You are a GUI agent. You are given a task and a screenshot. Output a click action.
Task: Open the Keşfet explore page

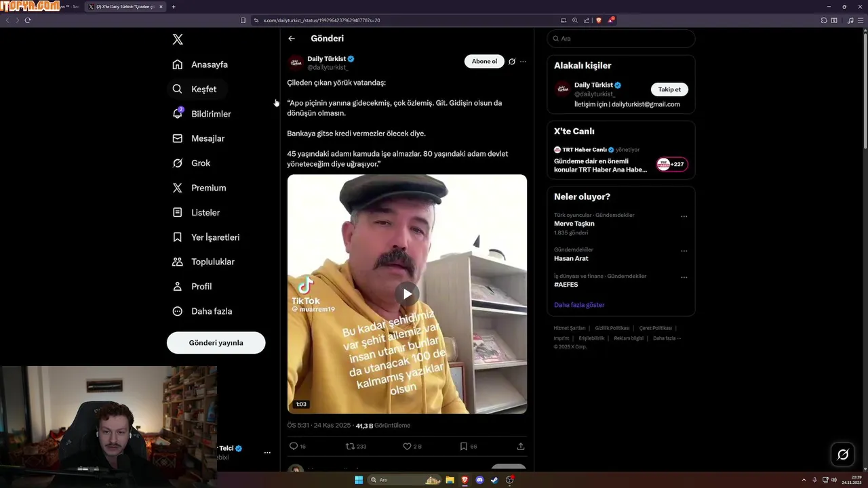195,89
